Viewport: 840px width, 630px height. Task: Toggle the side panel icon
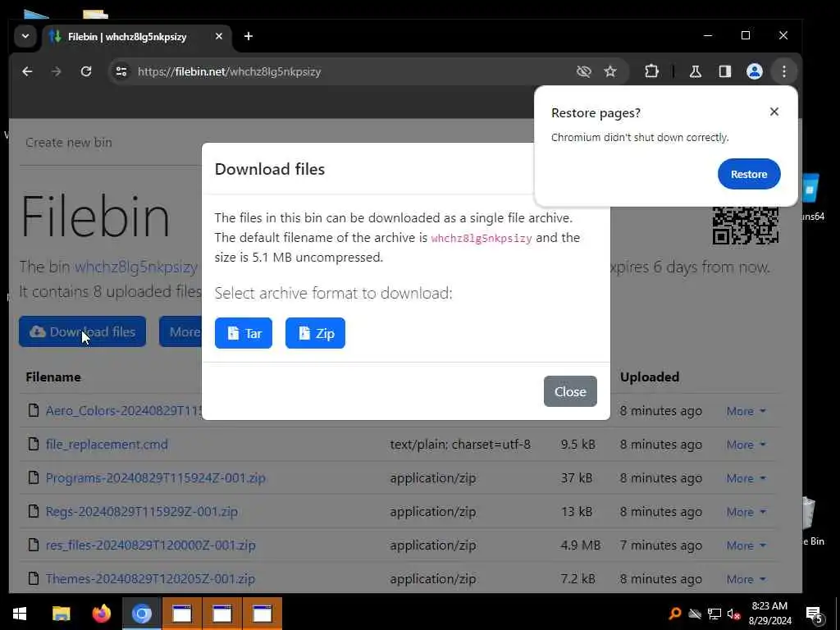pyautogui.click(x=725, y=71)
